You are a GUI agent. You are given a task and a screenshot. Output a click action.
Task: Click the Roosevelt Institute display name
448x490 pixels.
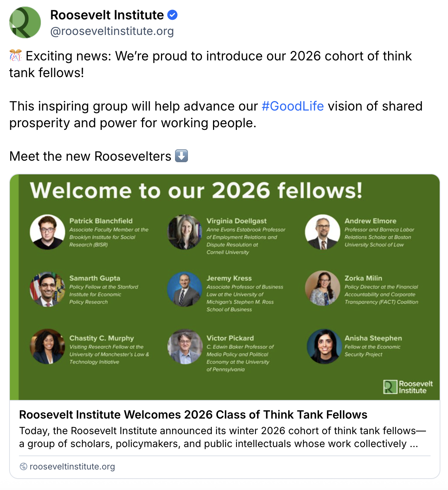[108, 15]
